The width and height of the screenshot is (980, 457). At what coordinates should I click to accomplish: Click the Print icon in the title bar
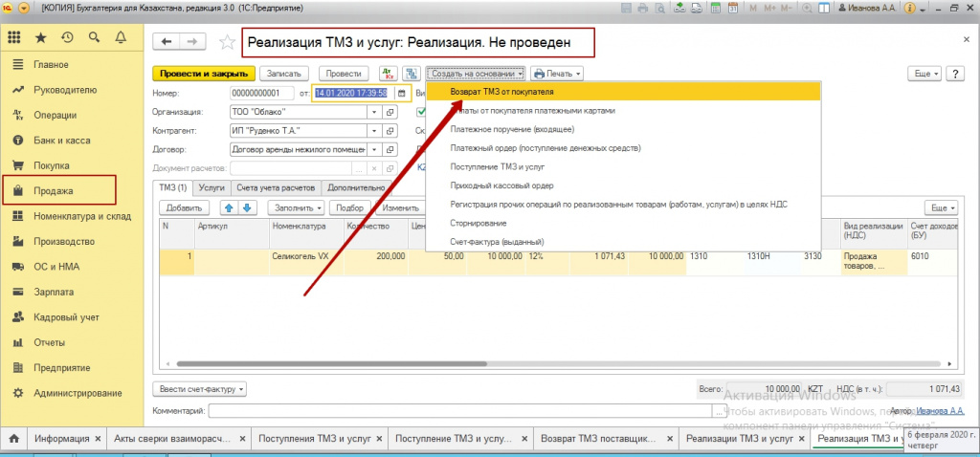pyautogui.click(x=643, y=9)
